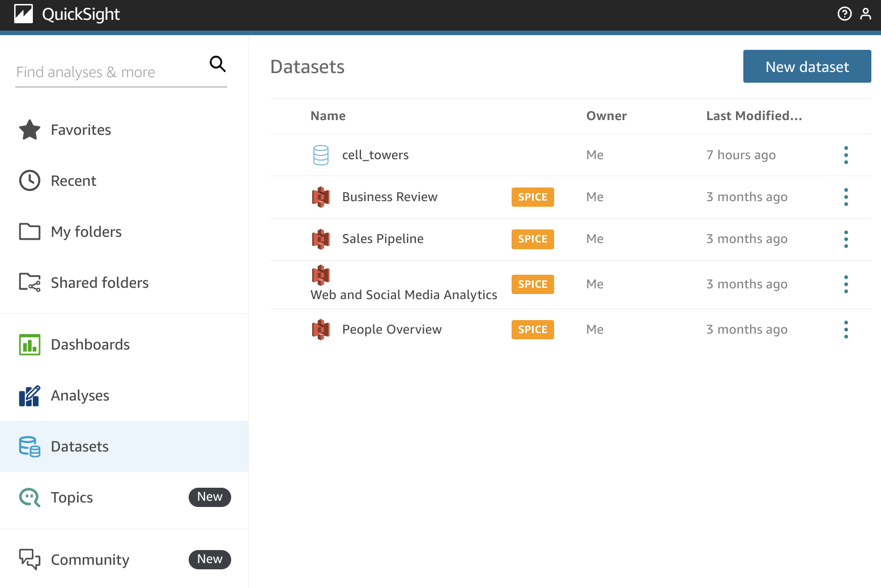The image size is (881, 588).
Task: Open options menu for Business Review
Action: click(846, 197)
